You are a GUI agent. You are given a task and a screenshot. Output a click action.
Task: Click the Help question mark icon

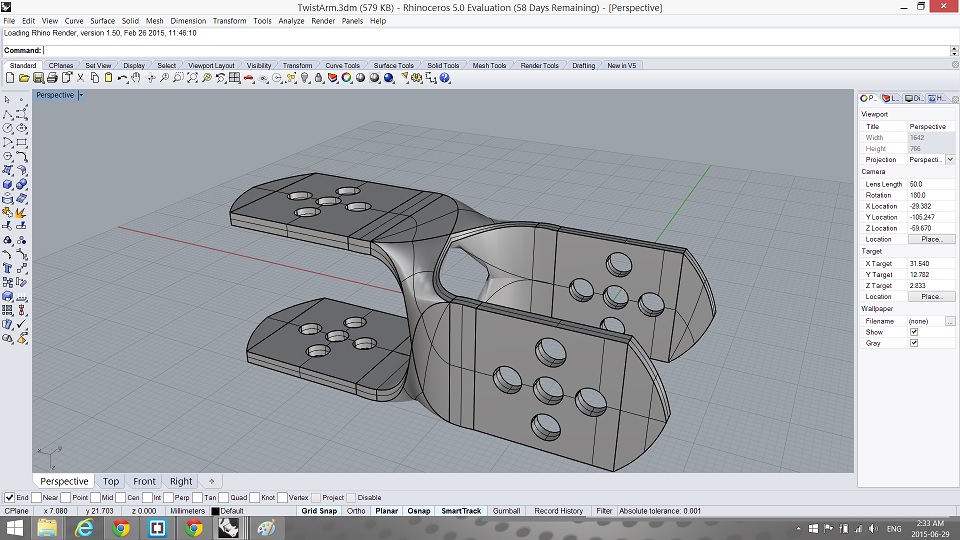pos(444,78)
